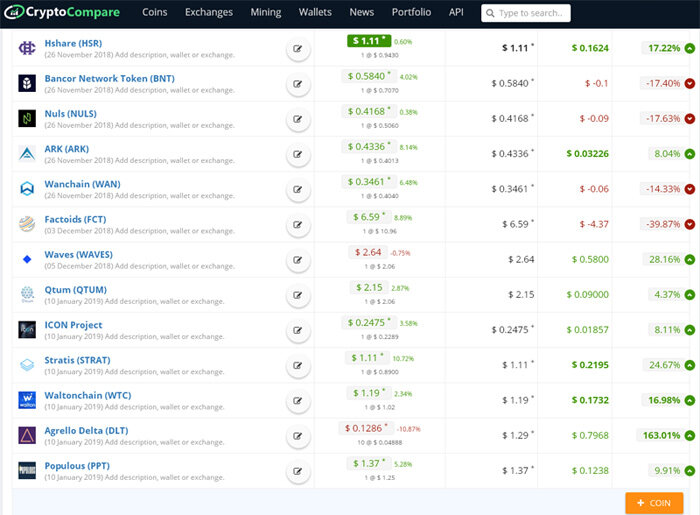Click the Wanchain coin logo icon
Screen dimensions: 700x515
(x=27, y=189)
